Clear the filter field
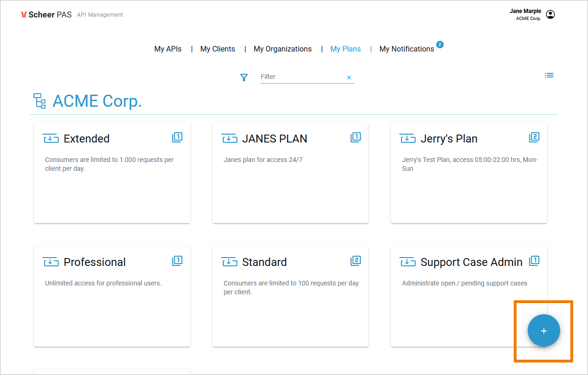 [x=349, y=78]
